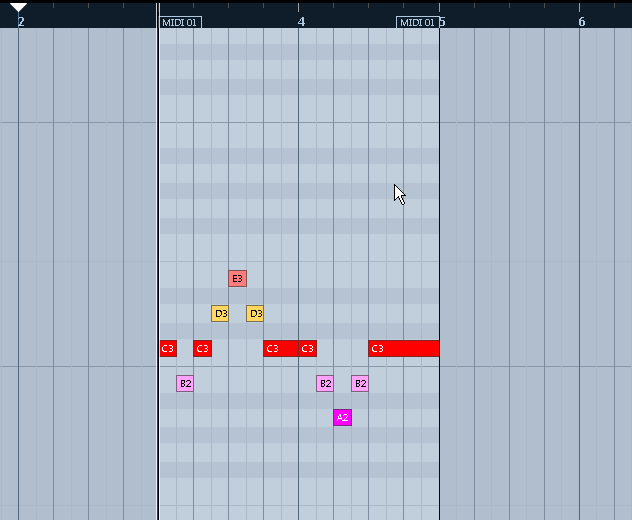The height and width of the screenshot is (520, 632).
Task: Select the D3 note just after E3
Action: pos(255,314)
